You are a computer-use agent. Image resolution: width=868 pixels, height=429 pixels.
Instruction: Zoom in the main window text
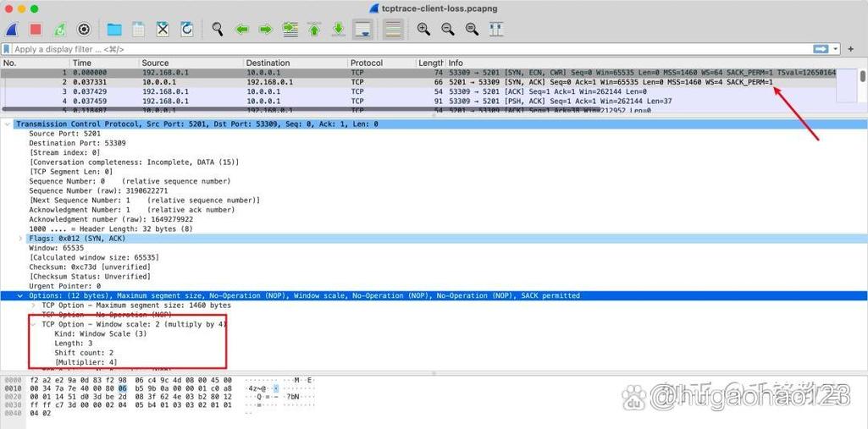click(x=423, y=29)
